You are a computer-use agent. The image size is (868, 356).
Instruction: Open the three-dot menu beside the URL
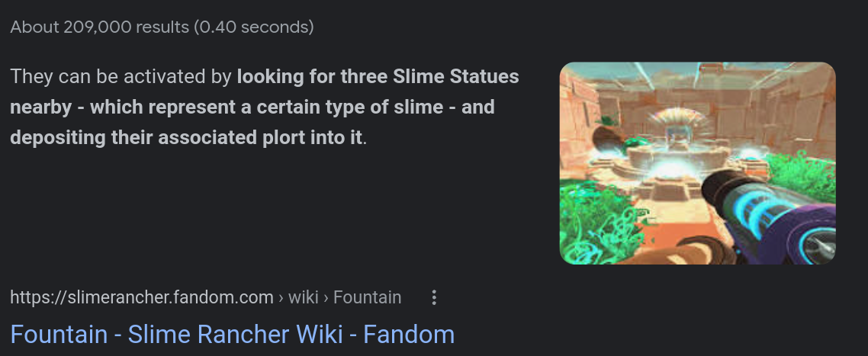click(434, 297)
